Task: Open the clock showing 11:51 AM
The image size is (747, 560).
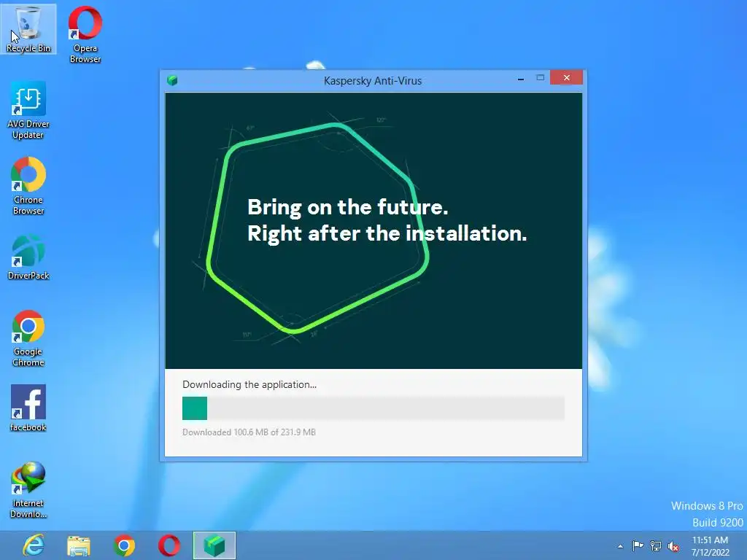Action: (710, 546)
